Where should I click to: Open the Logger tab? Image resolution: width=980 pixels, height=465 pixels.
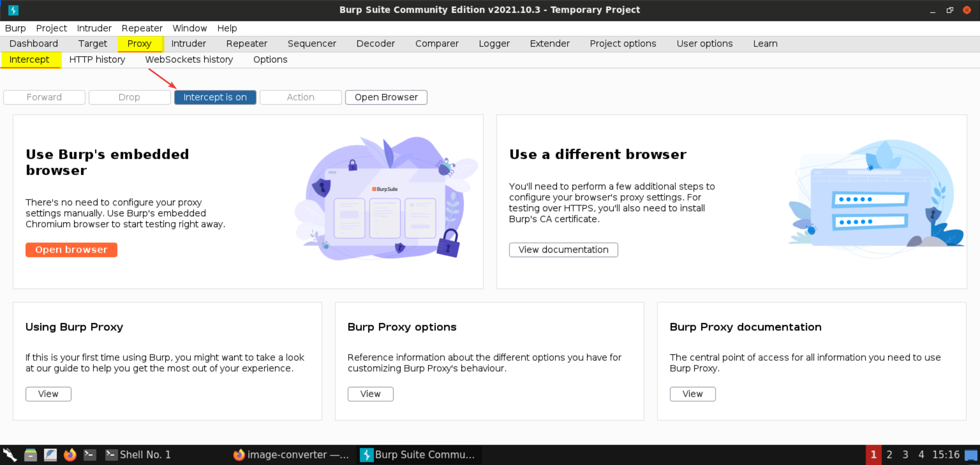click(494, 43)
